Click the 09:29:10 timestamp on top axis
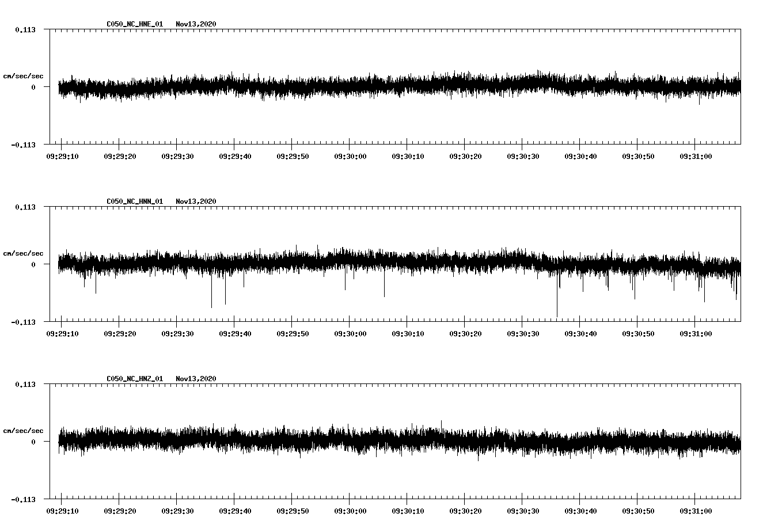This screenshot has width=782, height=532. 63,155
